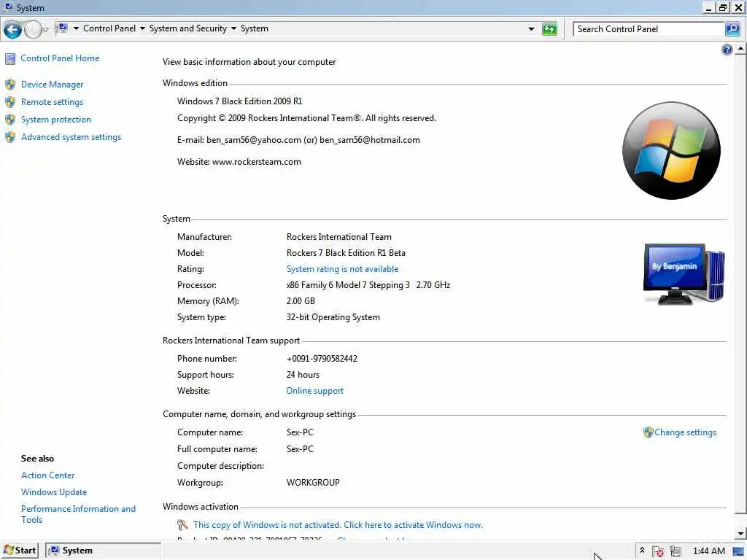The height and width of the screenshot is (560, 747).
Task: Click 'System rating is not available' link
Action: click(342, 269)
